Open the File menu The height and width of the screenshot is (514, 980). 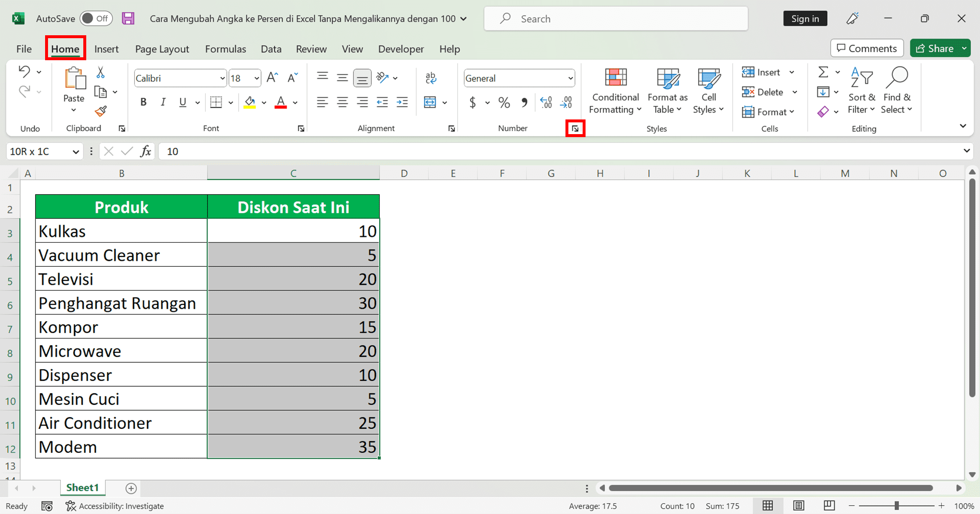pos(24,49)
